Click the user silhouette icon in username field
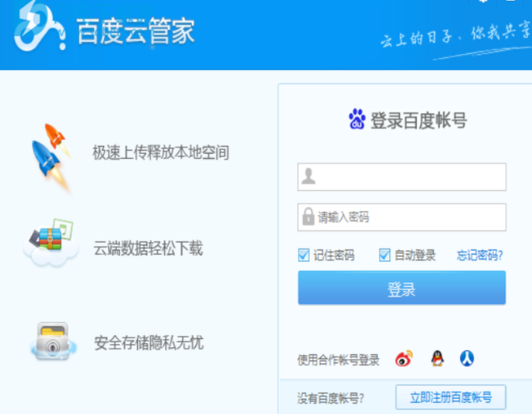532x414 pixels. click(309, 176)
